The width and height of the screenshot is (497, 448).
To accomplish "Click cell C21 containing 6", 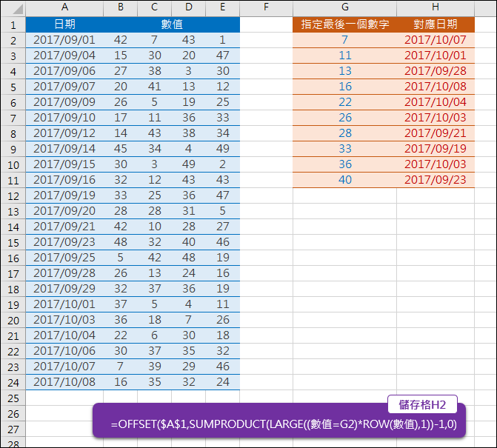I will (x=154, y=335).
